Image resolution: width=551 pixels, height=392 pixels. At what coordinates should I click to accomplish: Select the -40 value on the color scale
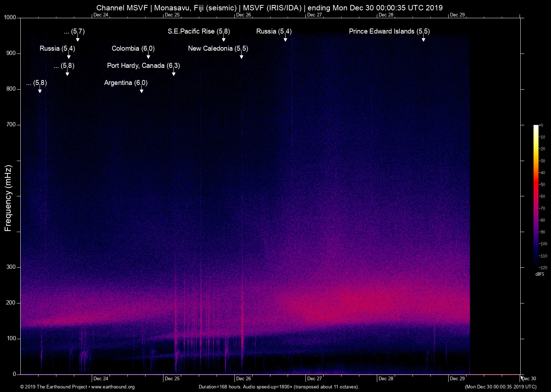[542, 173]
